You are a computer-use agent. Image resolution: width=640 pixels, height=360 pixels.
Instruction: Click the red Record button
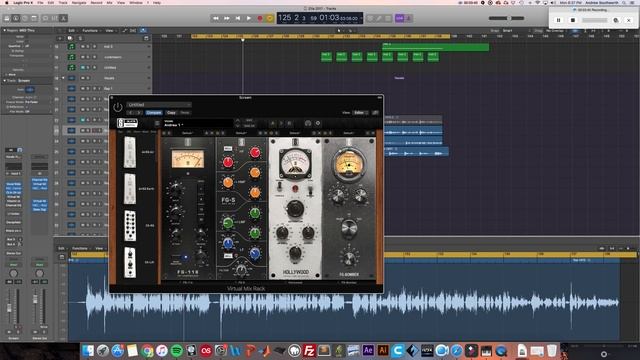tap(260, 18)
